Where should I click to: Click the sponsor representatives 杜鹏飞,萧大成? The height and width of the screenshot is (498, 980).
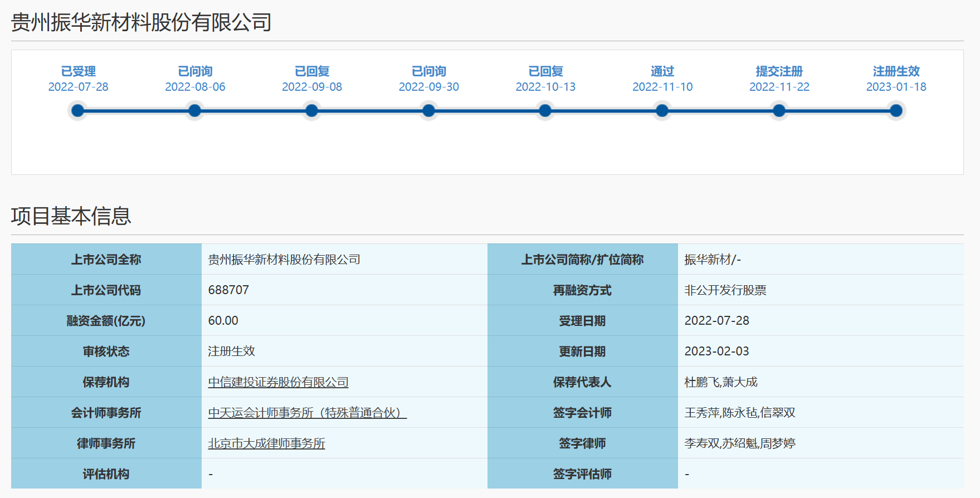(721, 382)
